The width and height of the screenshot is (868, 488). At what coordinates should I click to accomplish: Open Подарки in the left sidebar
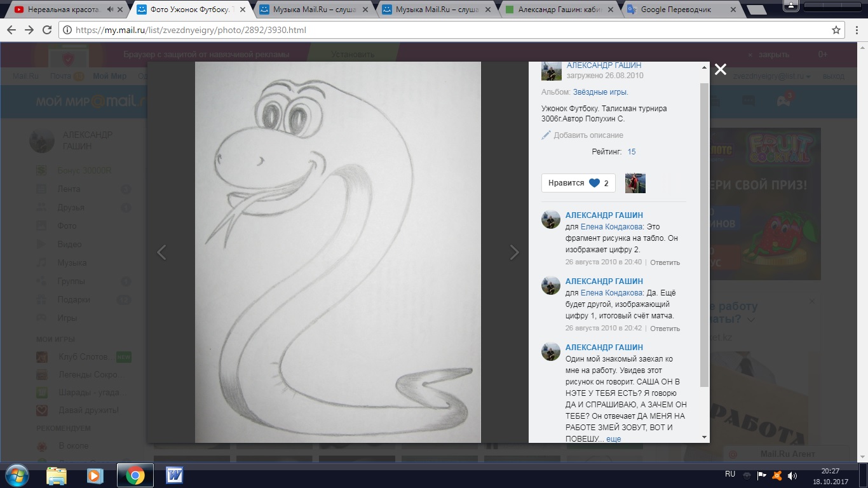(x=73, y=300)
